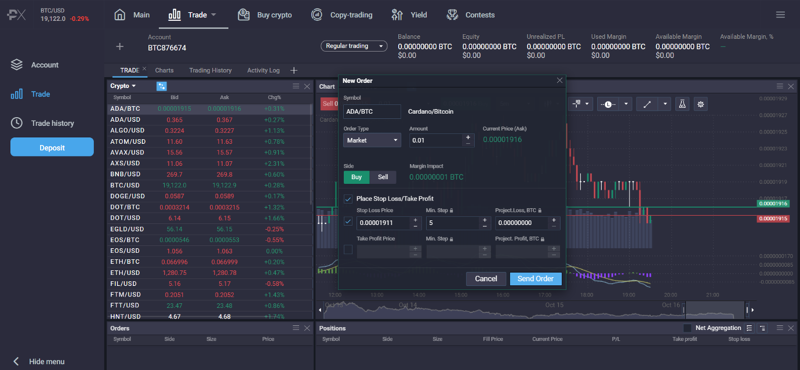Switch to the Trading History tab
The width and height of the screenshot is (800, 370).
(x=210, y=70)
